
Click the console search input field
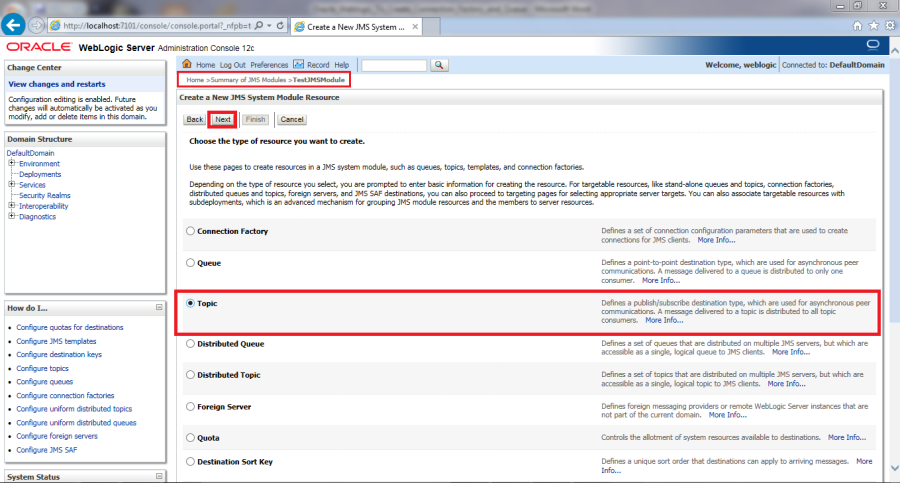[393, 65]
